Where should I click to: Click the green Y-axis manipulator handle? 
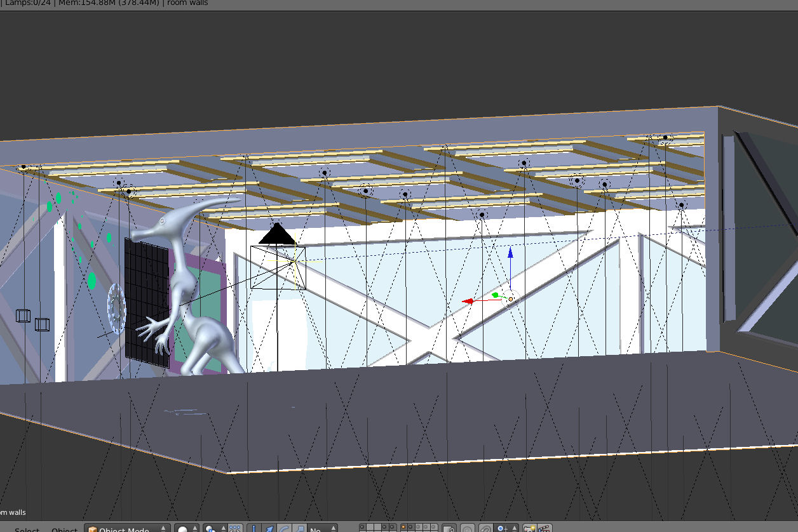coord(495,295)
